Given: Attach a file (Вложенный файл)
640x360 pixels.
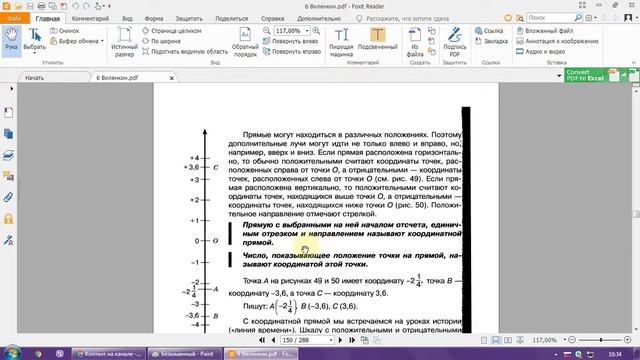Looking at the screenshot, I should point(544,31).
